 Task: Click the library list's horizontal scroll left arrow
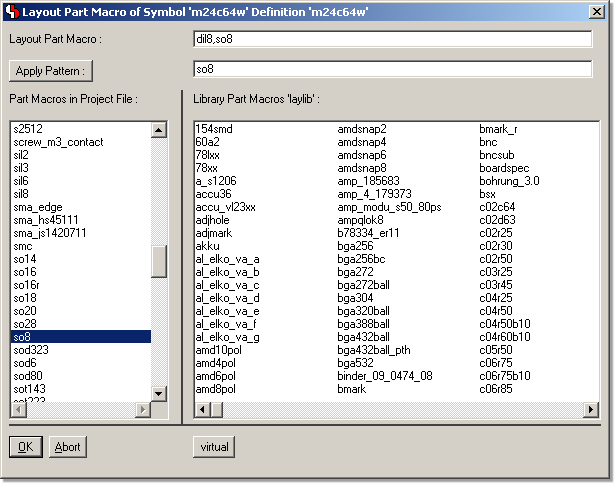click(x=202, y=410)
